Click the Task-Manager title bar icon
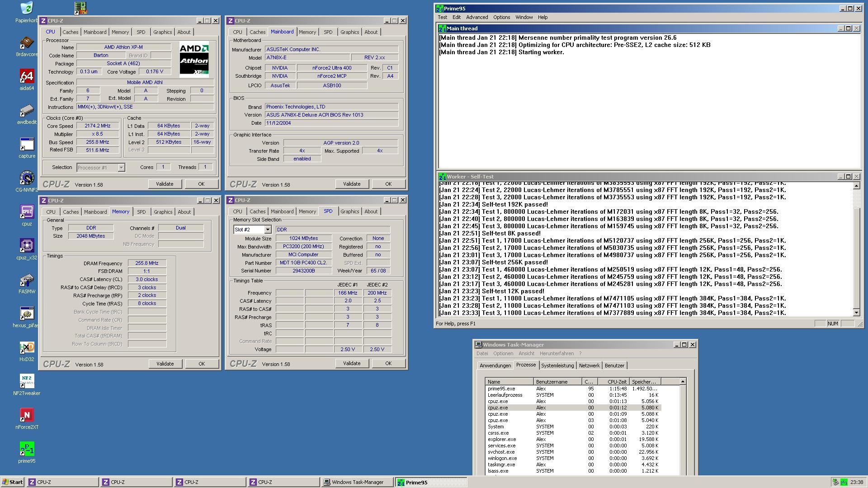The image size is (868, 488). [478, 345]
